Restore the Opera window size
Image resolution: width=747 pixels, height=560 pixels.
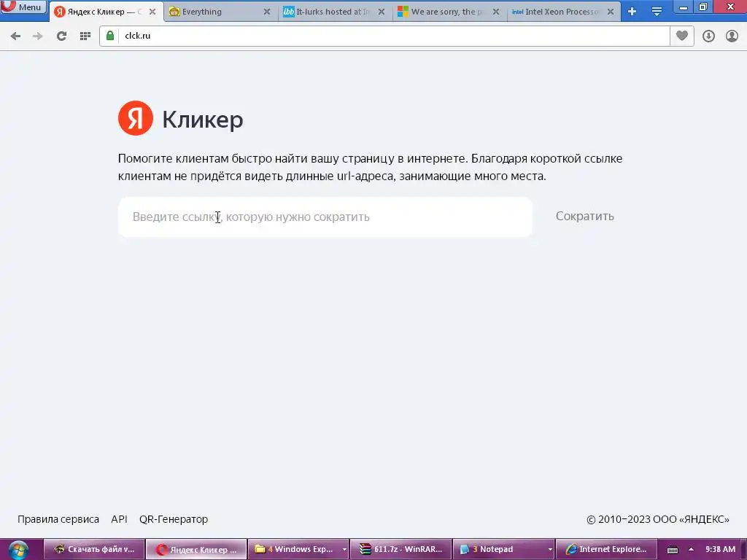coord(703,7)
